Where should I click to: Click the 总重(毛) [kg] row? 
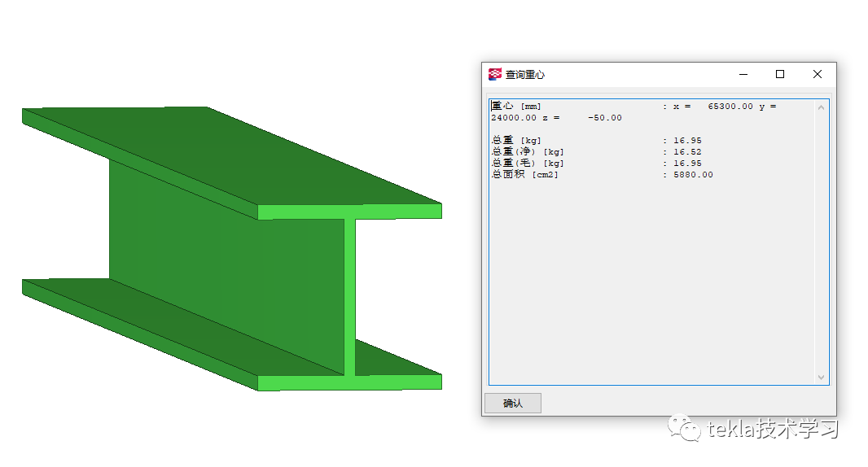tap(528, 164)
